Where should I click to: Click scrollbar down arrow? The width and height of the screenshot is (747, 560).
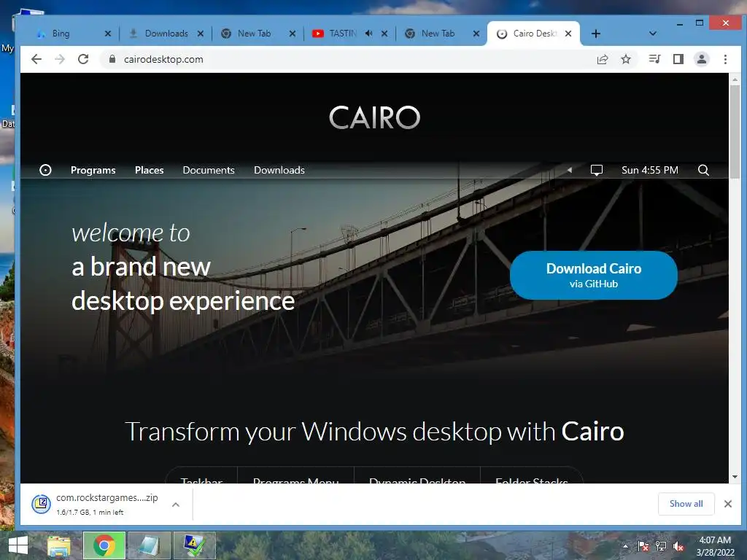coord(735,477)
